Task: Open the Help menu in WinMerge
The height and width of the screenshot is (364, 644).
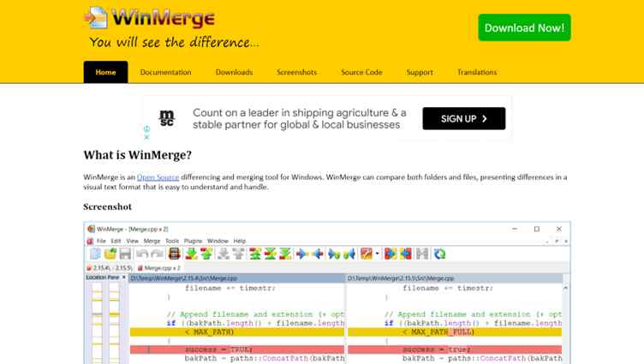Action: pyautogui.click(x=240, y=241)
